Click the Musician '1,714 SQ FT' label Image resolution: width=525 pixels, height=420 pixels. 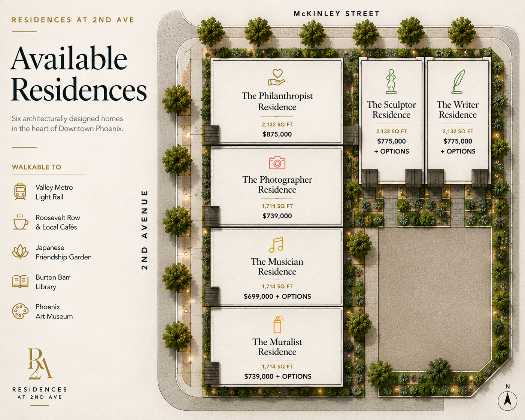point(277,286)
